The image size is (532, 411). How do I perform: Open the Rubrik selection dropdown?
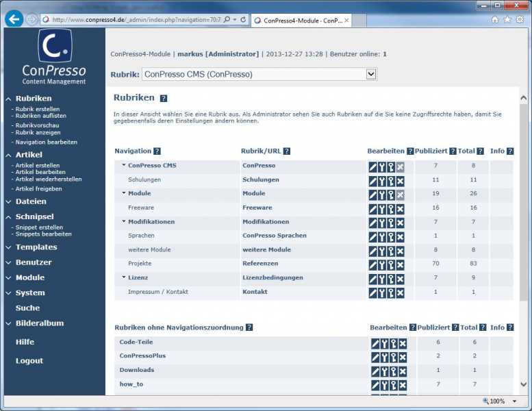click(x=371, y=74)
